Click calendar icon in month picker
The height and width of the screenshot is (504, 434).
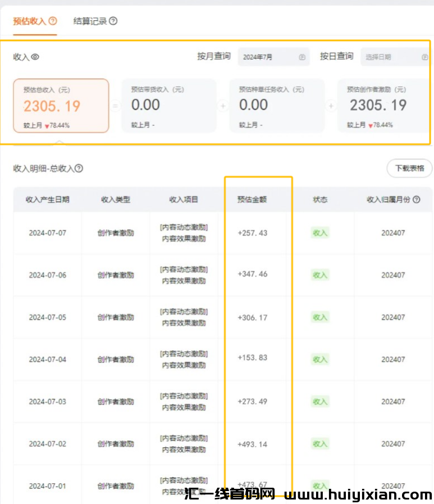302,57
